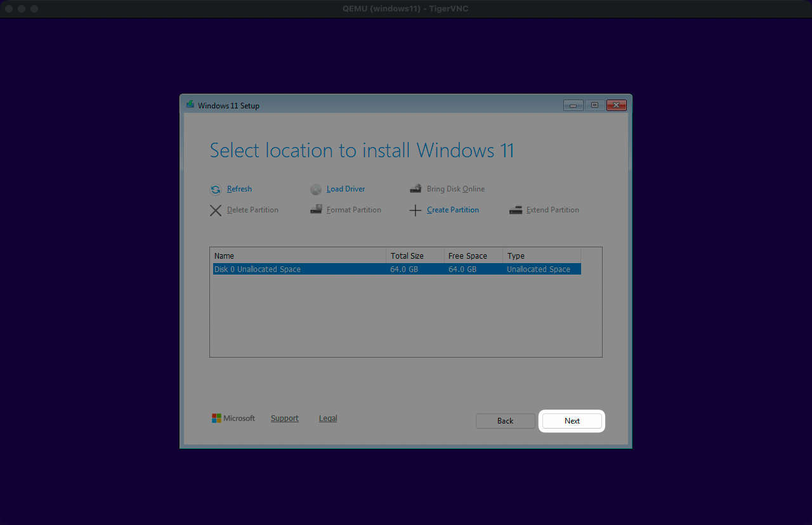Open the Refresh link
812x525 pixels.
[x=239, y=189]
